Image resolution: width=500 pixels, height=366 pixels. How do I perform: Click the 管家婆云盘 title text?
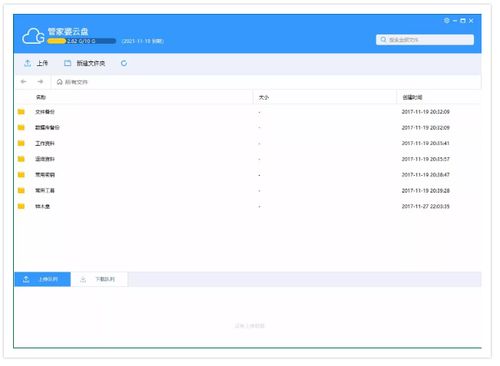[x=68, y=32]
